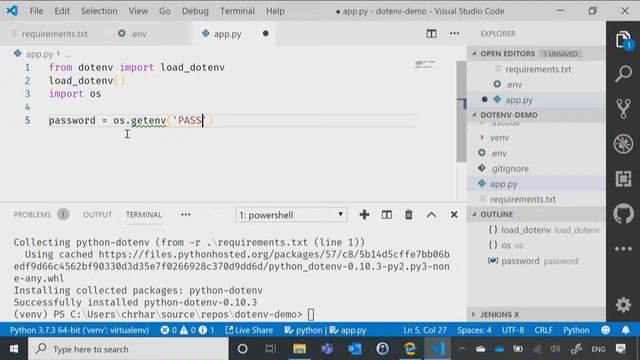This screenshot has height=360, width=640.
Task: Select load_dotenv symbol in Outline
Action: tap(536, 230)
